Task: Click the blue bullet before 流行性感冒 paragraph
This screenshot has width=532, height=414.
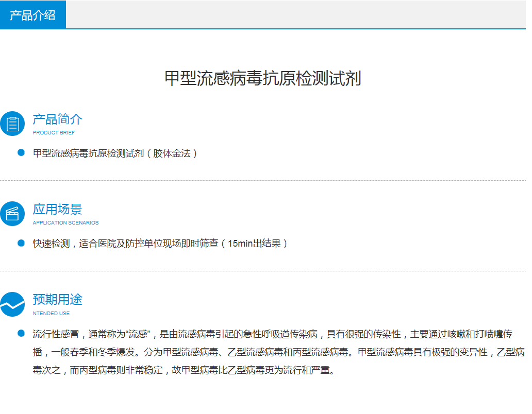Action: coord(21,333)
